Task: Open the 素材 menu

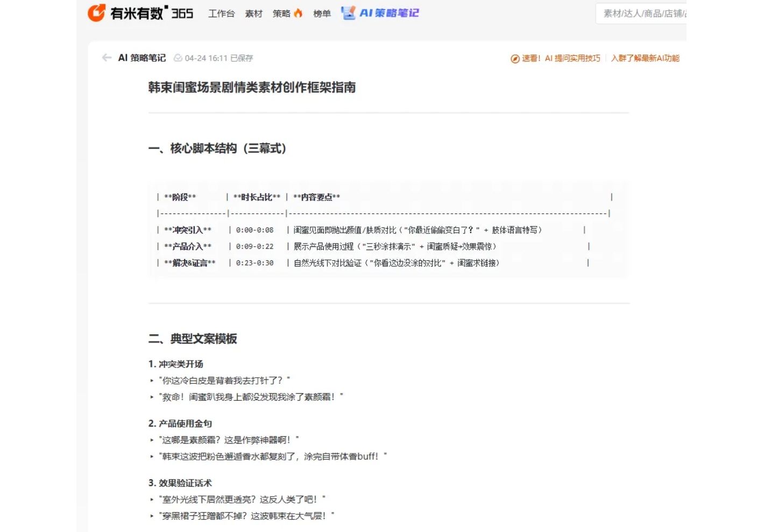Action: [253, 13]
